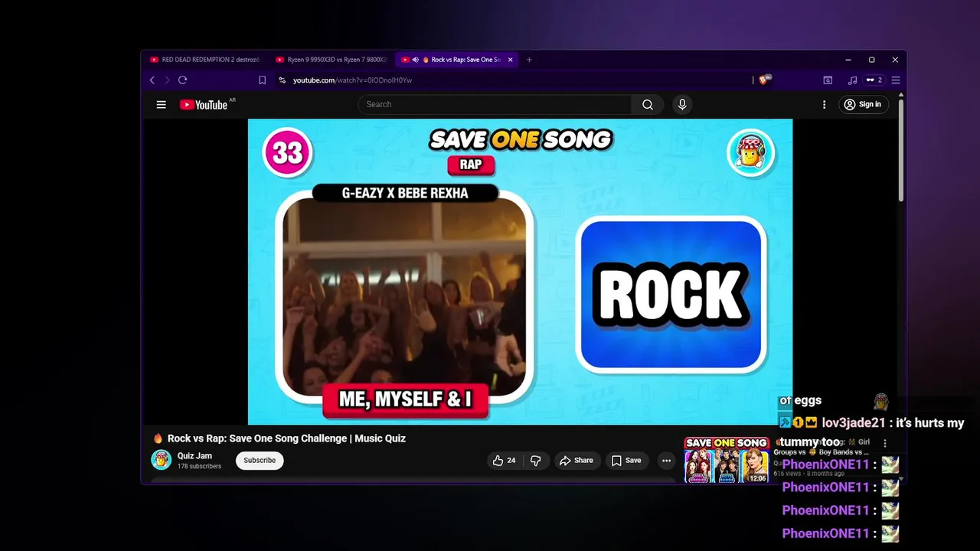Viewport: 980px width, 551px height.
Task: Go back in browser history
Action: click(152, 80)
